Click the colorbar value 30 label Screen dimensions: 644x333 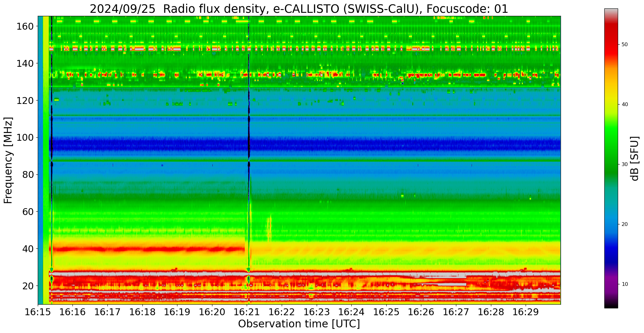[625, 164]
